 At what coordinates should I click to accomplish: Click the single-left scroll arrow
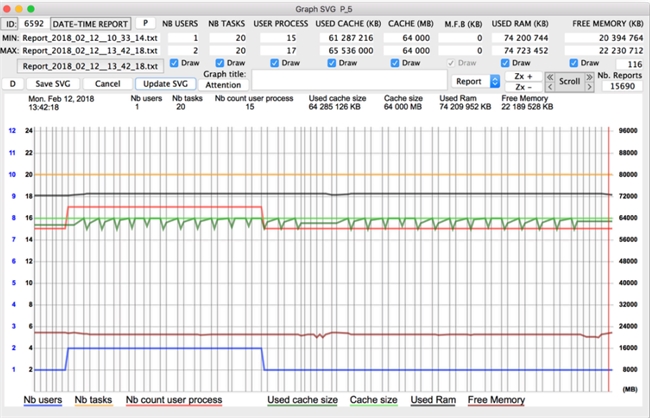pyautogui.click(x=549, y=86)
